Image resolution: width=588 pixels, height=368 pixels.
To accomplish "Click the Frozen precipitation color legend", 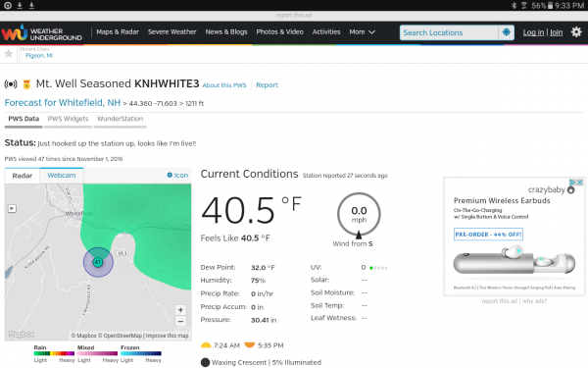I will coord(141,353).
